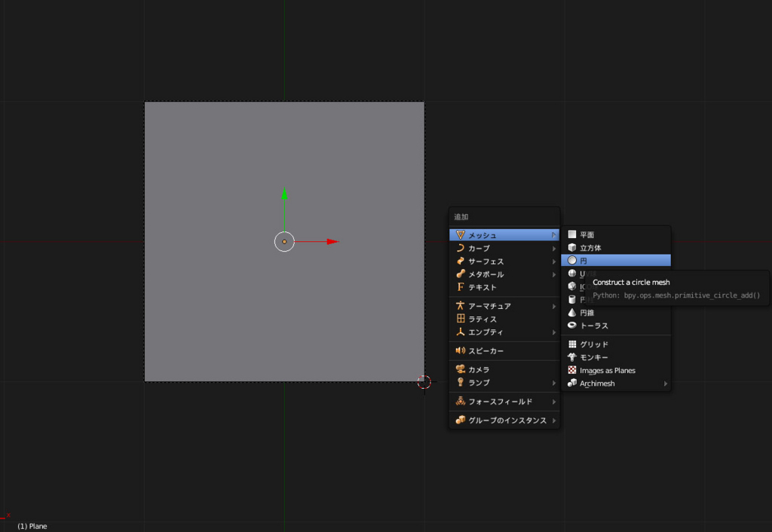Viewport: 772px width, 532px height.
Task: Click the ラティス lattice icon
Action: 461,319
